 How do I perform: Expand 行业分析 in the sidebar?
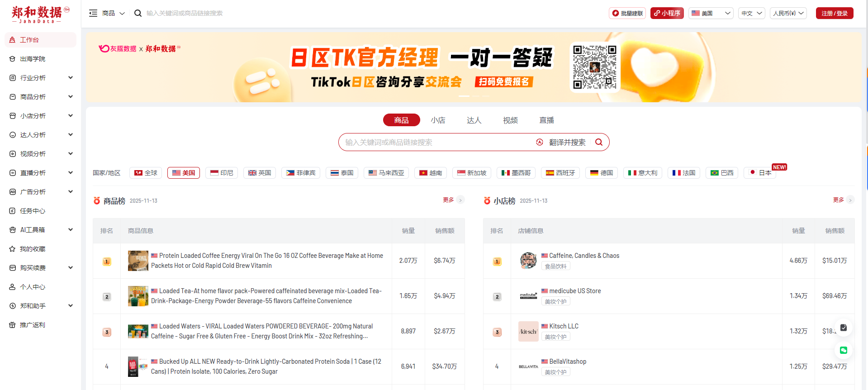pyautogui.click(x=40, y=78)
